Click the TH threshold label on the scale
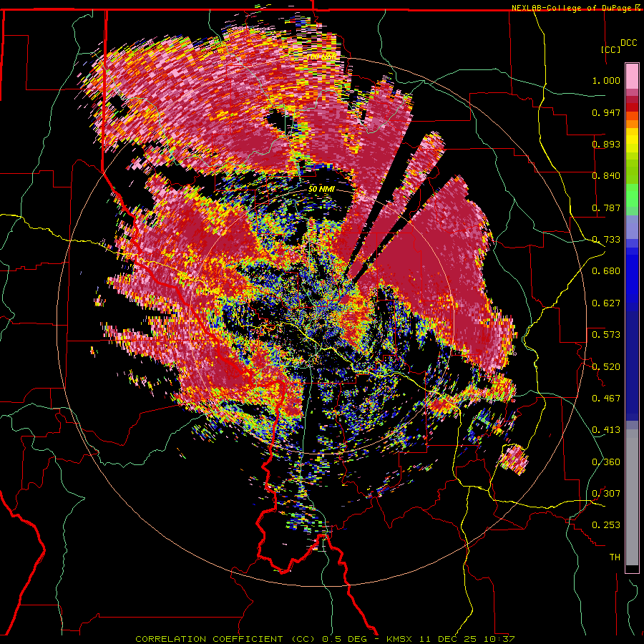The image size is (644, 644). click(615, 557)
